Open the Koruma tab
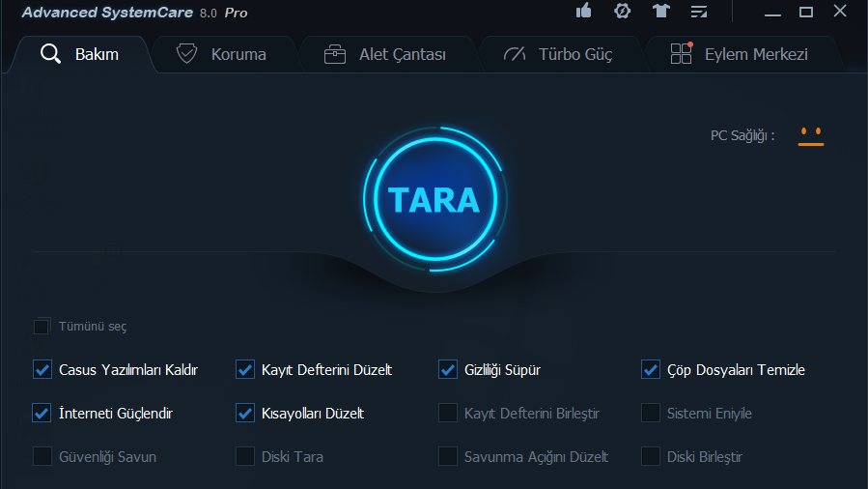This screenshot has height=489, width=868. click(221, 54)
